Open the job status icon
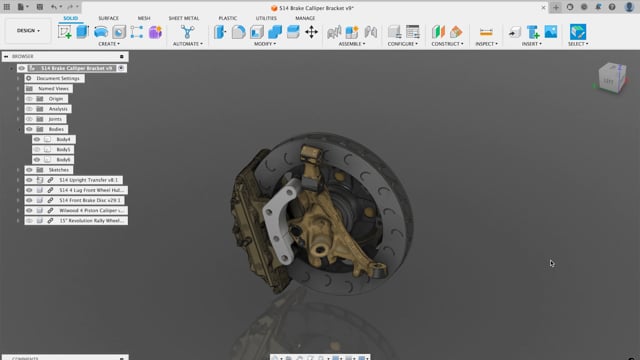The image size is (640, 360). click(x=584, y=7)
